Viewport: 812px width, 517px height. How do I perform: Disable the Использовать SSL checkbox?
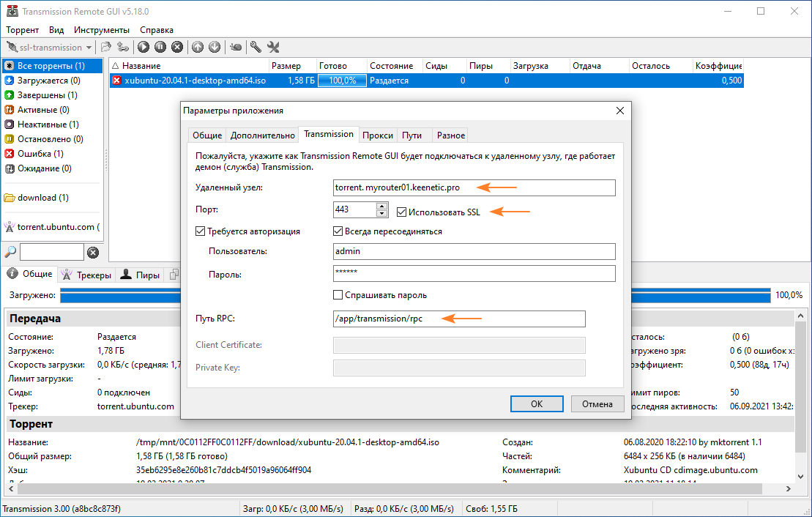point(401,212)
